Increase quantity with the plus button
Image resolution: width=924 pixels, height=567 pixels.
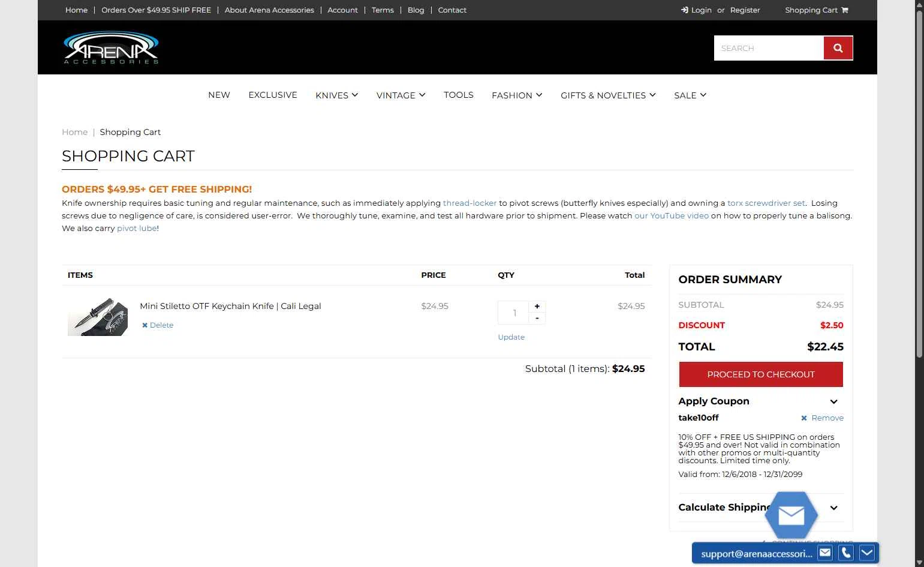point(537,306)
